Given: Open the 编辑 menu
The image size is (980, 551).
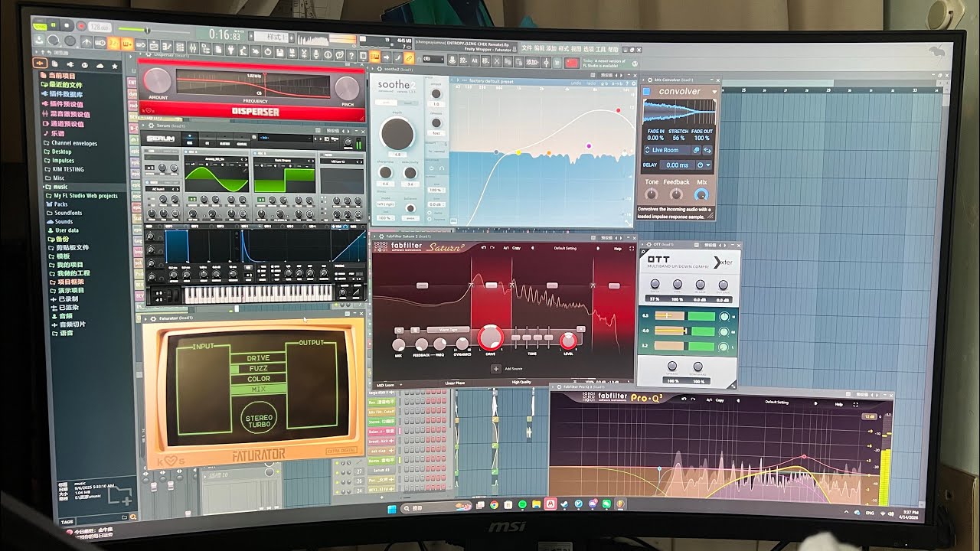Looking at the screenshot, I should [x=539, y=47].
